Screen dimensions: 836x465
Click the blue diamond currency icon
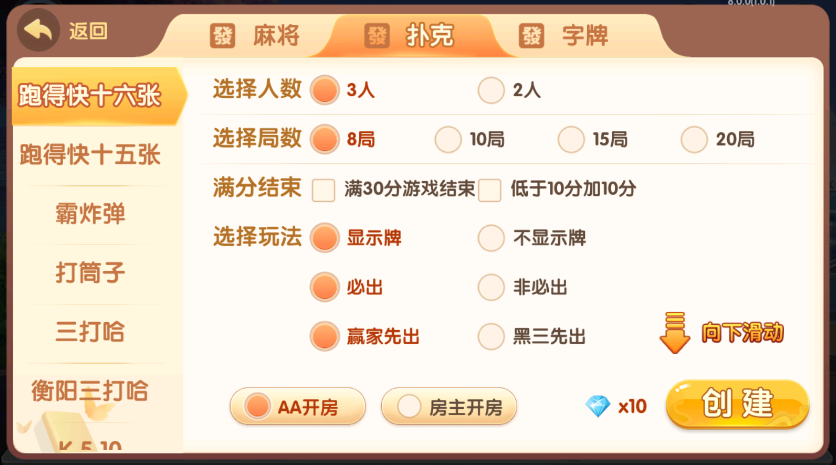(x=598, y=406)
